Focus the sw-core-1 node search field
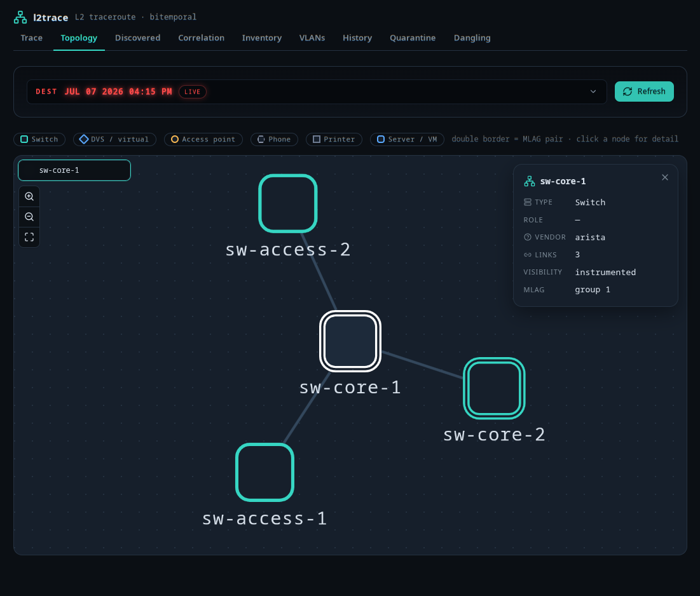 click(x=74, y=170)
